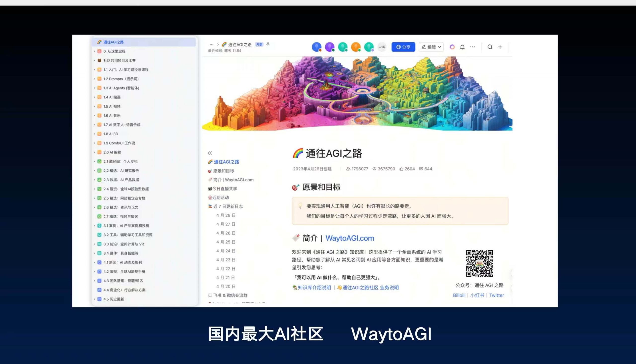This screenshot has width=636, height=364.
Task: Open the 2.0 AI 编程 page
Action: pos(112,152)
